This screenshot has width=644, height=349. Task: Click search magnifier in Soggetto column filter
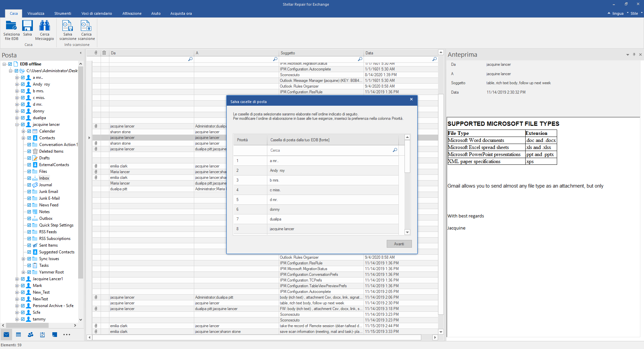tap(360, 59)
